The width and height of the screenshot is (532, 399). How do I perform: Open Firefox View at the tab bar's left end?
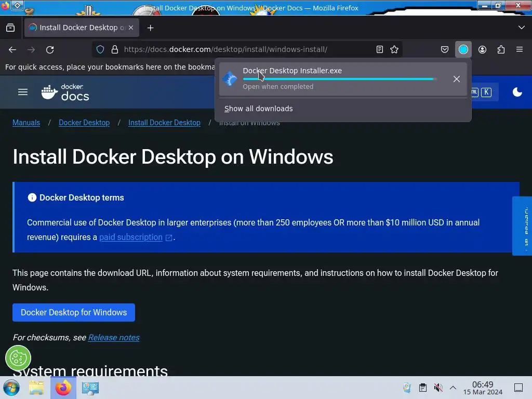(x=10, y=28)
